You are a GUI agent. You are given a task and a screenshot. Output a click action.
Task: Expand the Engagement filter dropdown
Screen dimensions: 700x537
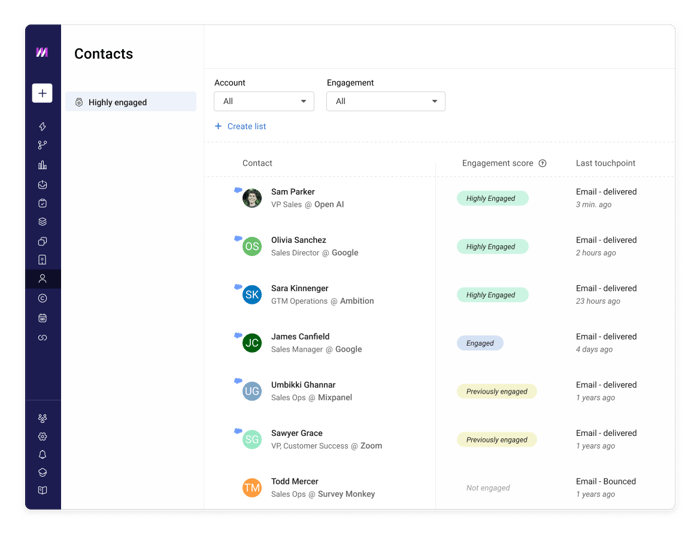pos(386,101)
